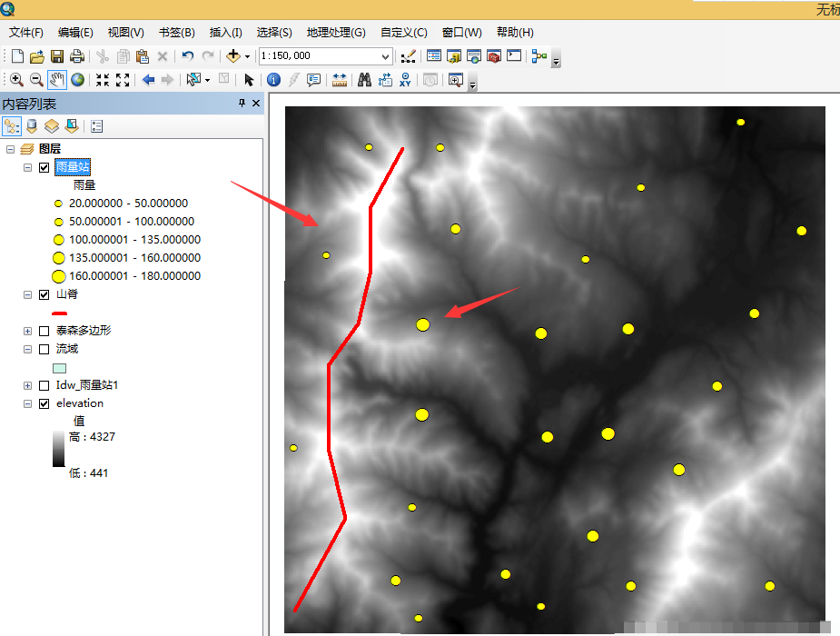Select the Zoom In tool
Screen dimensions: 840x636
(16, 80)
